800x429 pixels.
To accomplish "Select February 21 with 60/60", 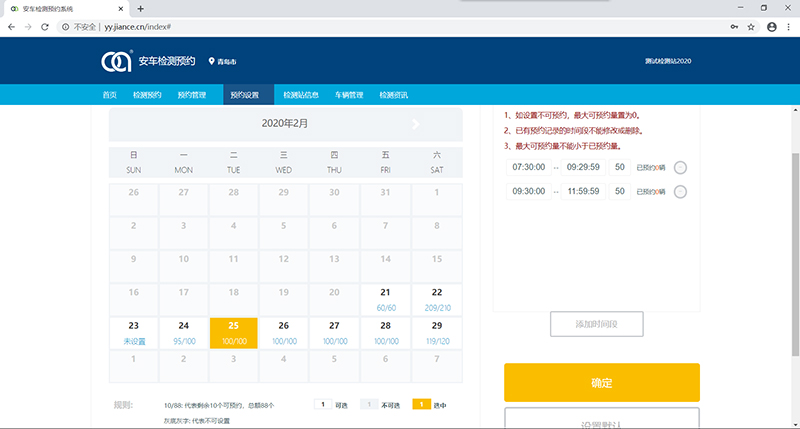I will (386, 299).
